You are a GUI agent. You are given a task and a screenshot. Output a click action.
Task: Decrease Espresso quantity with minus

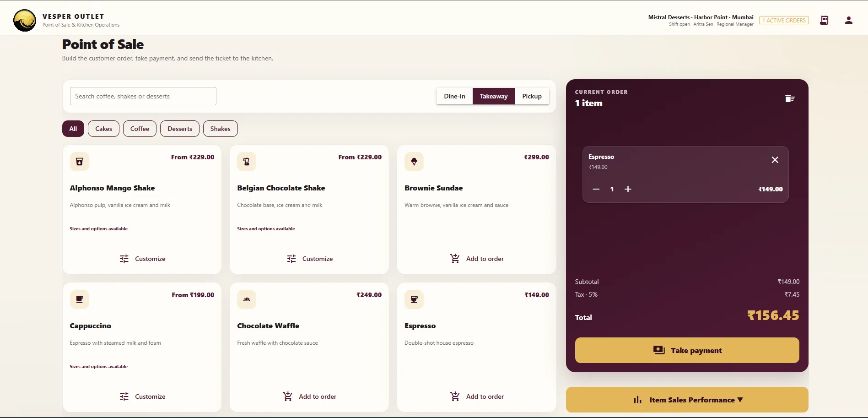click(x=596, y=189)
